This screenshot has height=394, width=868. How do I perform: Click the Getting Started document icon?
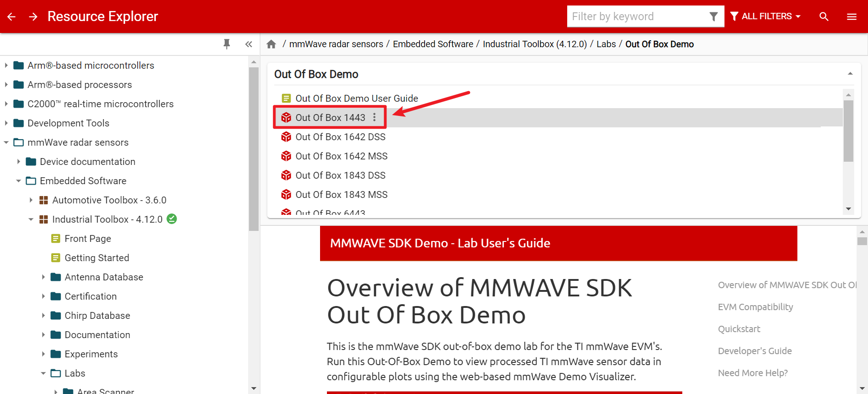click(56, 257)
